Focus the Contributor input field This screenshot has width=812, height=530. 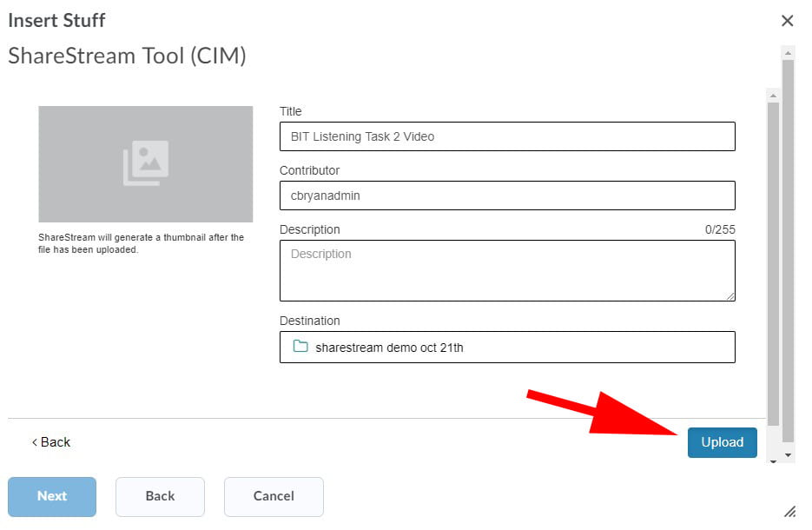507,195
